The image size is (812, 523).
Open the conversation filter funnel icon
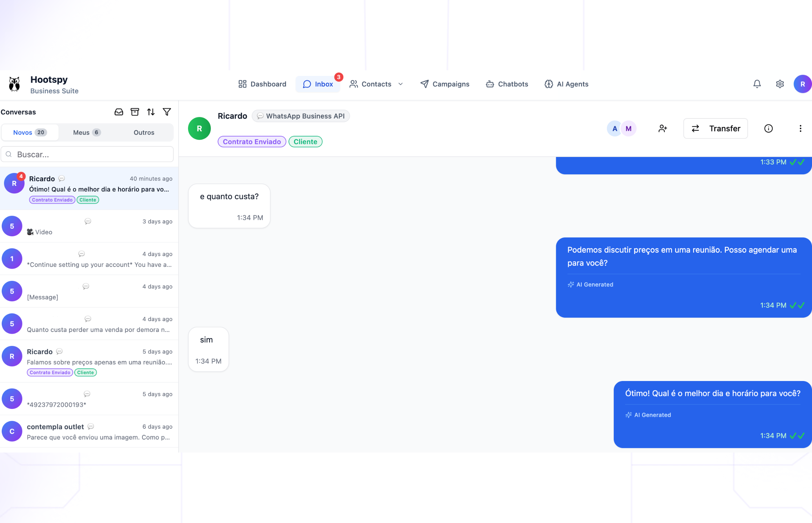coord(167,112)
